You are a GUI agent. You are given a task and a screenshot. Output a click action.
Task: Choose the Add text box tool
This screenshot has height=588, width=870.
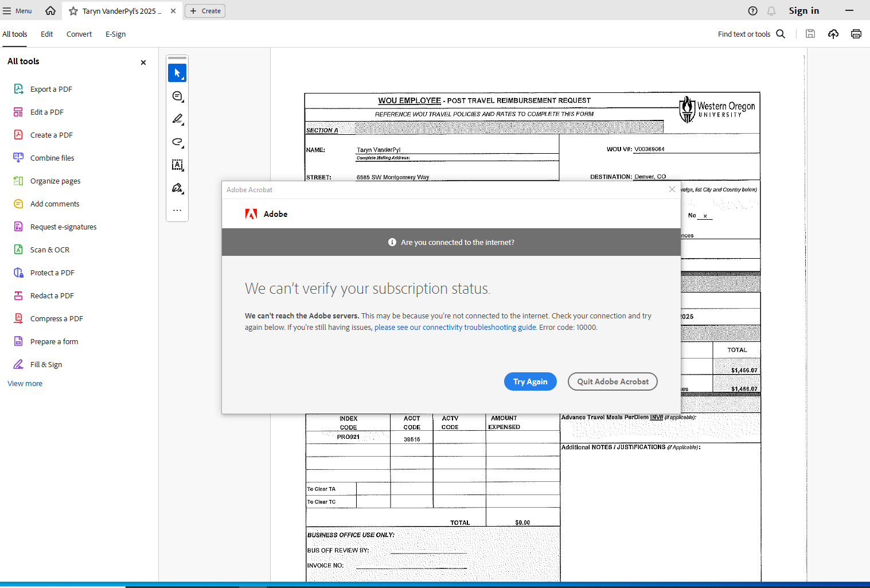click(177, 165)
